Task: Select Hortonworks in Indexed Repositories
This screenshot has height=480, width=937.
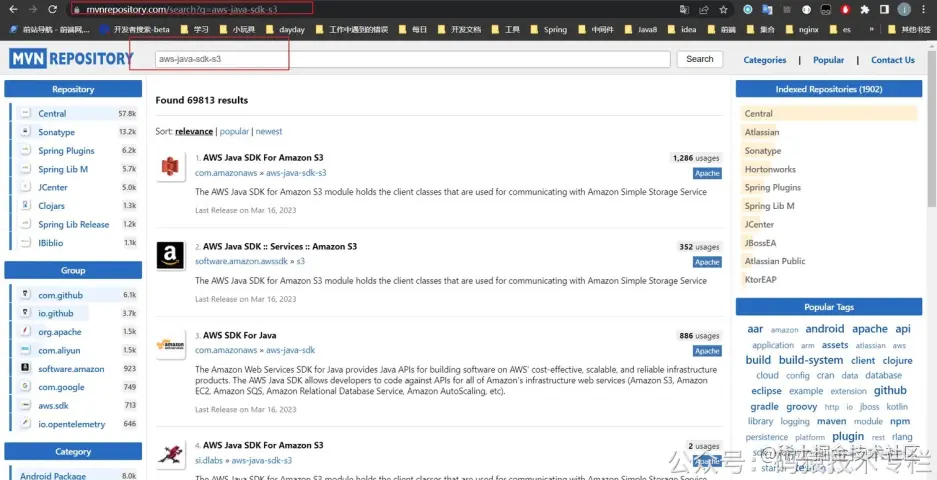Action: (x=770, y=169)
